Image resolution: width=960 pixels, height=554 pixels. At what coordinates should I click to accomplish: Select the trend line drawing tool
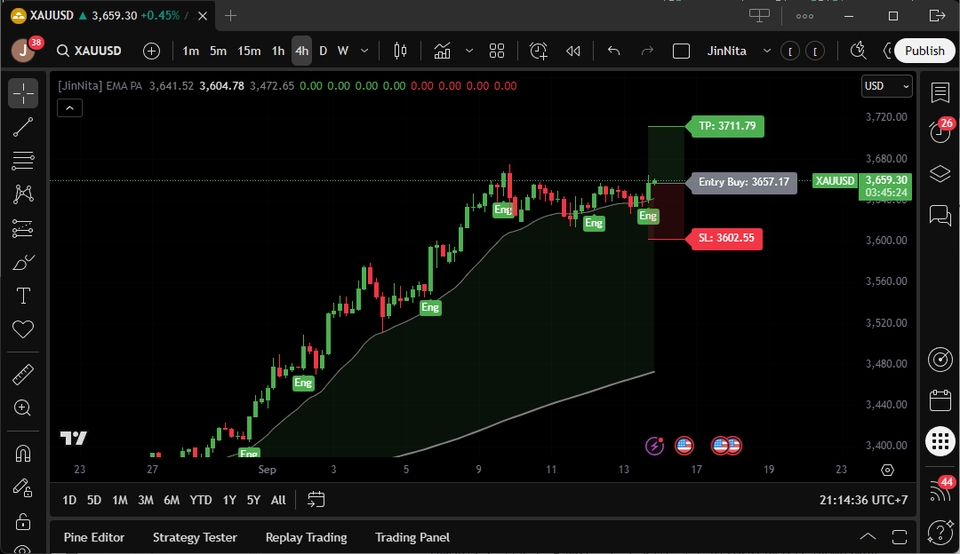[23, 127]
